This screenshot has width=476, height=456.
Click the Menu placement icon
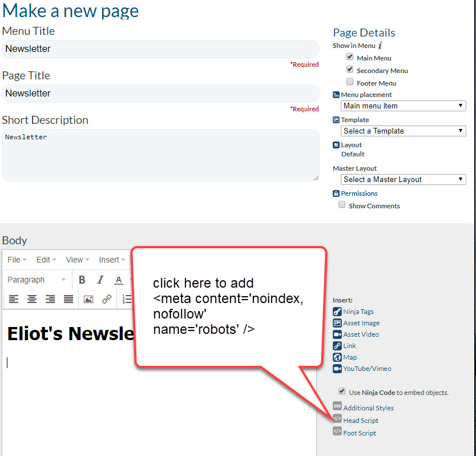(336, 95)
